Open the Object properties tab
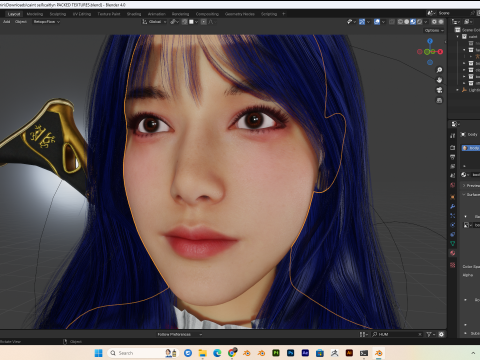The image size is (480, 360). pyautogui.click(x=453, y=197)
